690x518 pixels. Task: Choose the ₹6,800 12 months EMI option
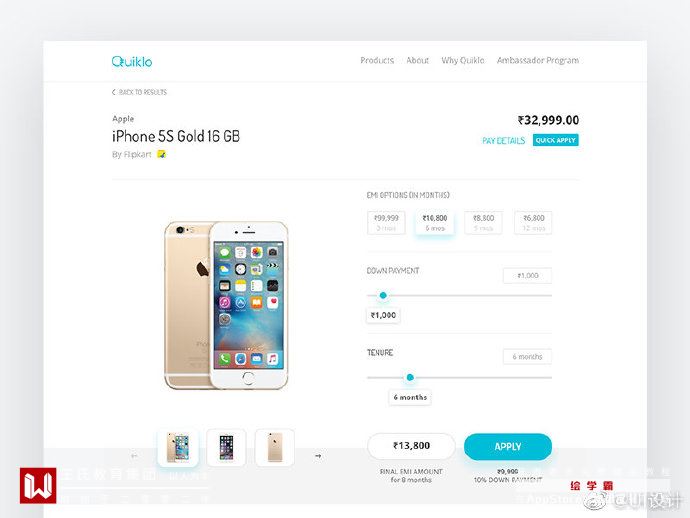(533, 223)
